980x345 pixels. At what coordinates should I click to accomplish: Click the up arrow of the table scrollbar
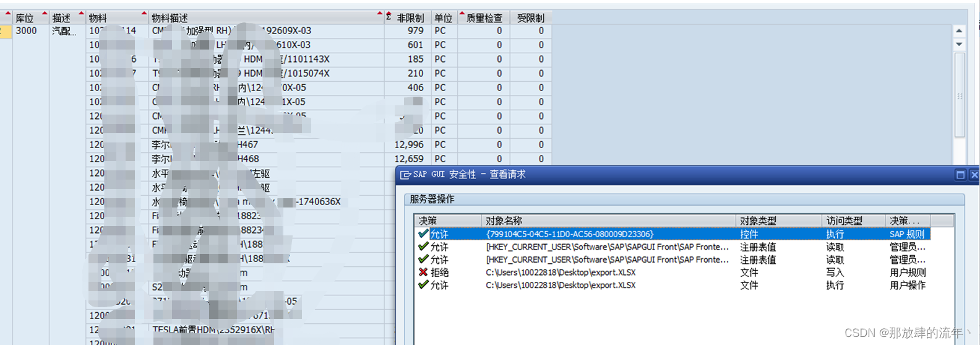coord(960,30)
